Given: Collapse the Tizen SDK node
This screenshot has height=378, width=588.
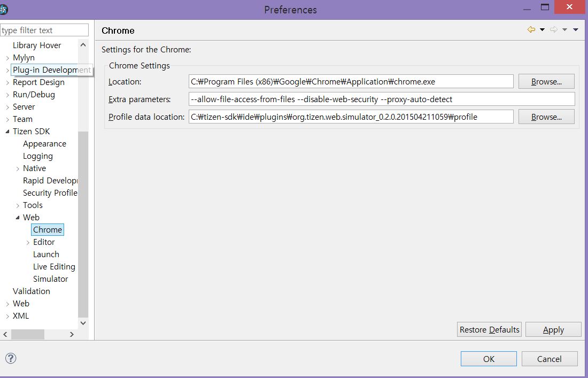Looking at the screenshot, I should click(x=7, y=132).
